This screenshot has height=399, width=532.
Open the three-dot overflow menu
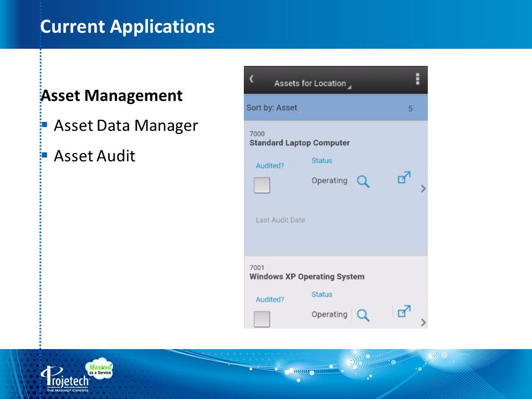418,79
